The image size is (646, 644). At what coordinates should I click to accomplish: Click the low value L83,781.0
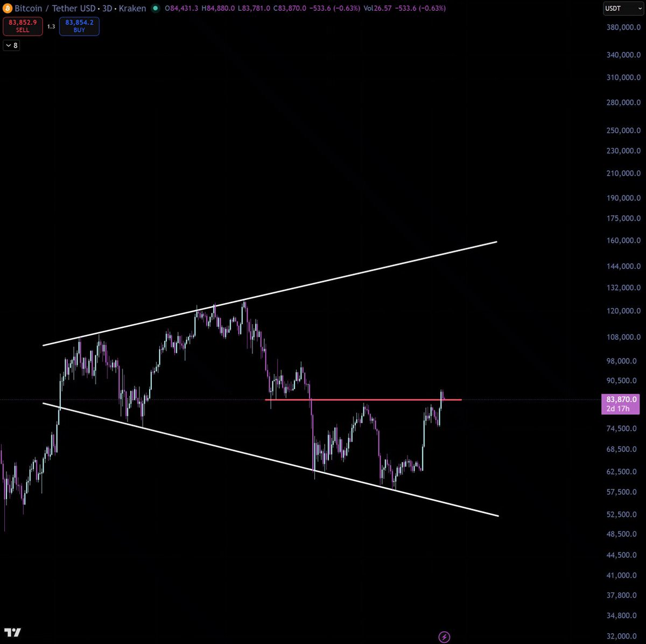[x=254, y=9]
